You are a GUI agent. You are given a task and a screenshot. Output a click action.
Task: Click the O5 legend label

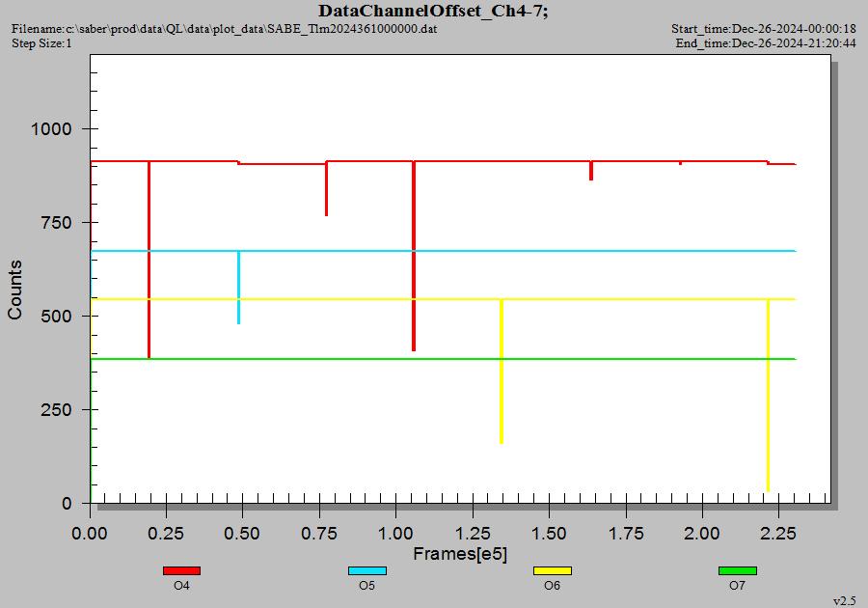tap(367, 586)
